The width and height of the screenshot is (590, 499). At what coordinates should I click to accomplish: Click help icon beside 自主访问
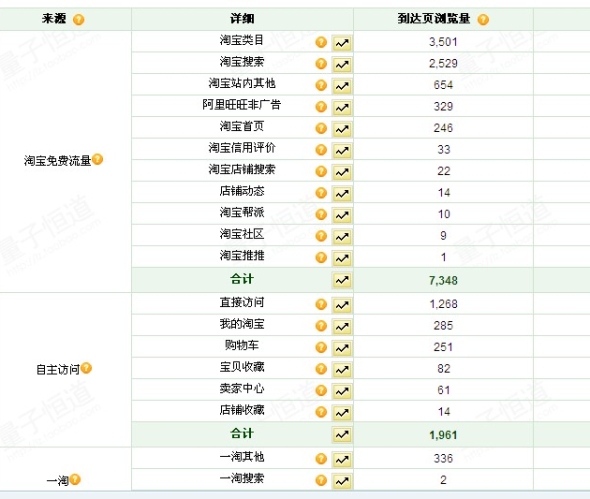[x=86, y=368]
